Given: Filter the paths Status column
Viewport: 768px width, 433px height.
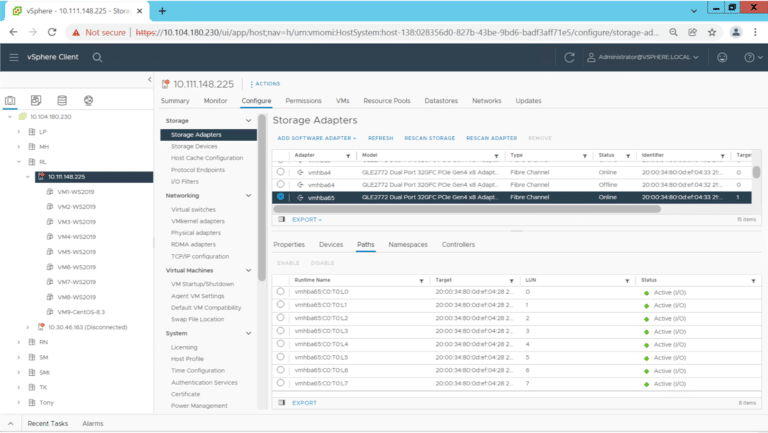Looking at the screenshot, I should 753,281.
